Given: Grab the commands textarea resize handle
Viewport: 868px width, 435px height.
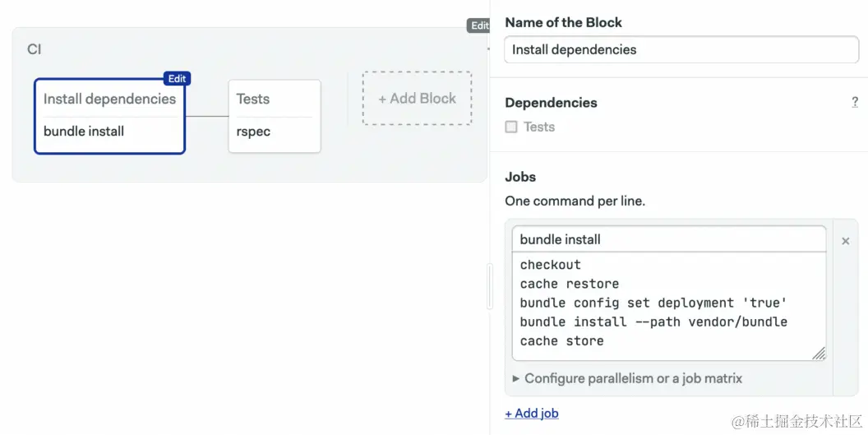Looking at the screenshot, I should point(819,354).
